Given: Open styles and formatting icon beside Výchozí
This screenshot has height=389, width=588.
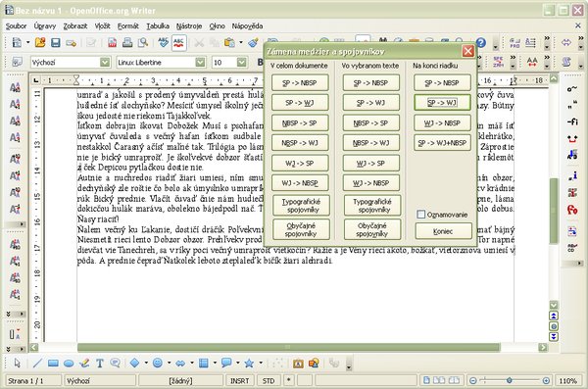Looking at the screenshot, I should pyautogui.click(x=17, y=62).
